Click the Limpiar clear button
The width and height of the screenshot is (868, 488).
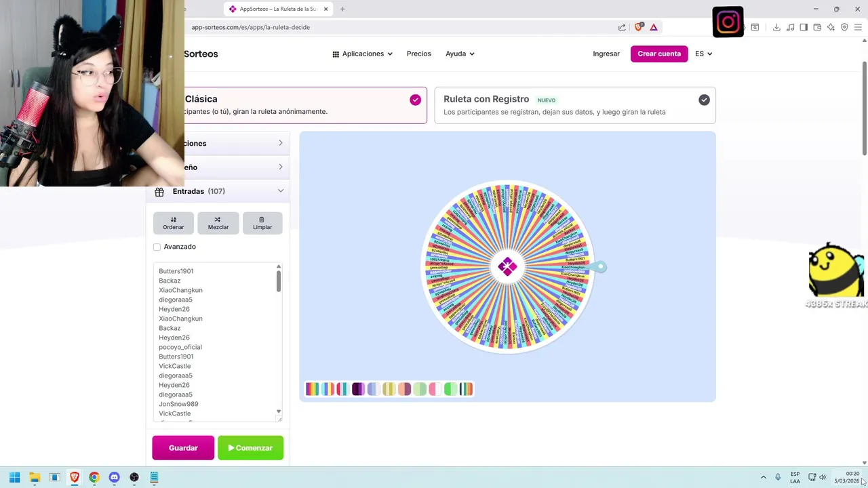tap(262, 223)
